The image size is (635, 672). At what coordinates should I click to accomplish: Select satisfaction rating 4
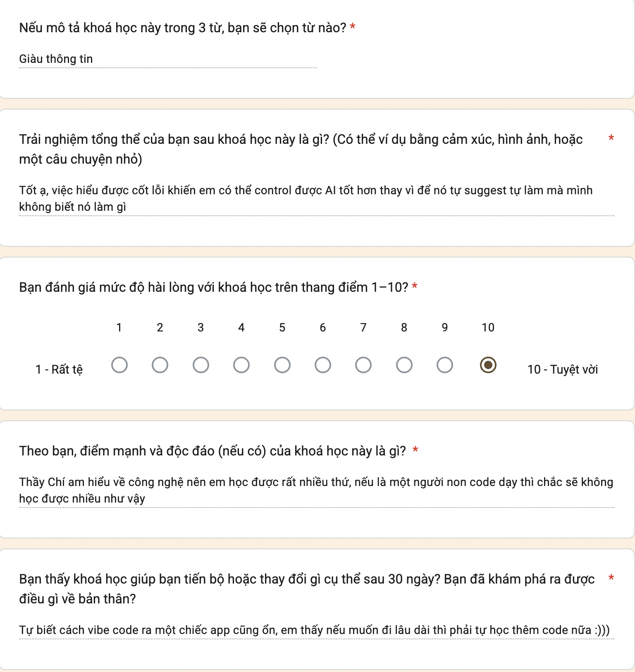(x=241, y=365)
